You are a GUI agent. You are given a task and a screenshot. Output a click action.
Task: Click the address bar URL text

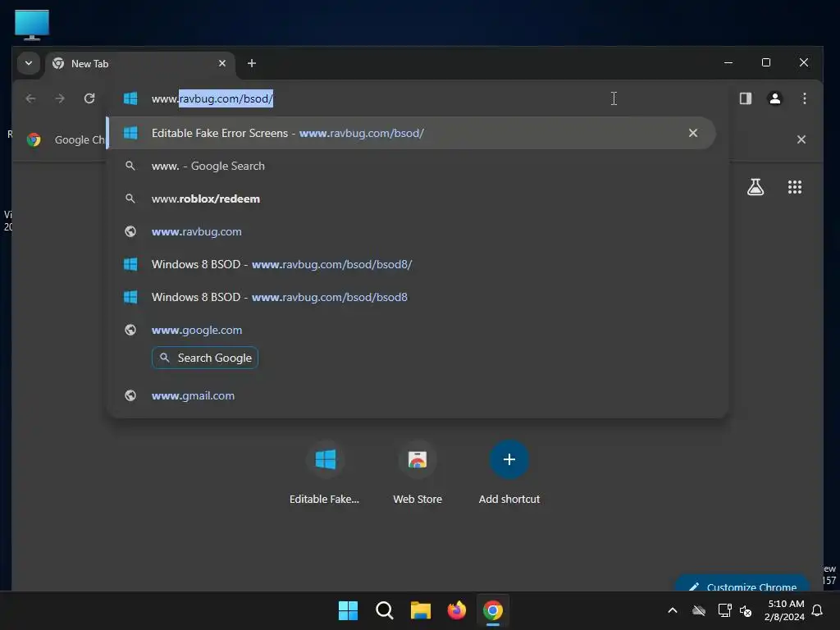click(212, 98)
